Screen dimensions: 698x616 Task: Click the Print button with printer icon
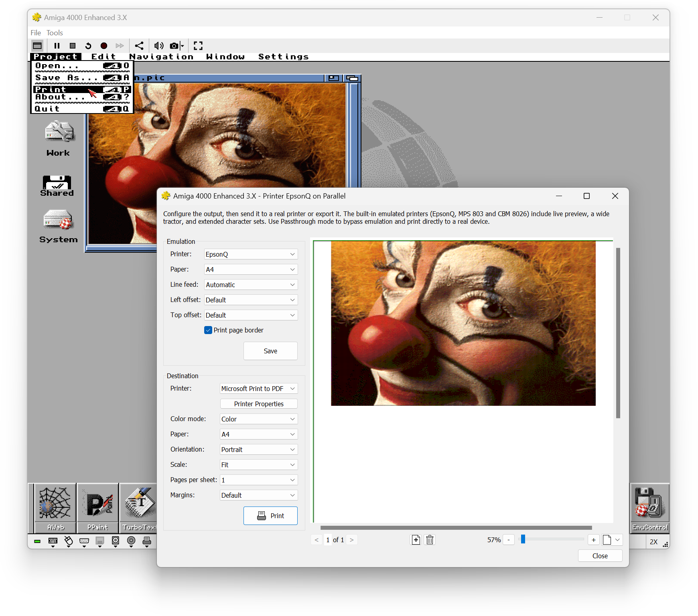pos(270,516)
